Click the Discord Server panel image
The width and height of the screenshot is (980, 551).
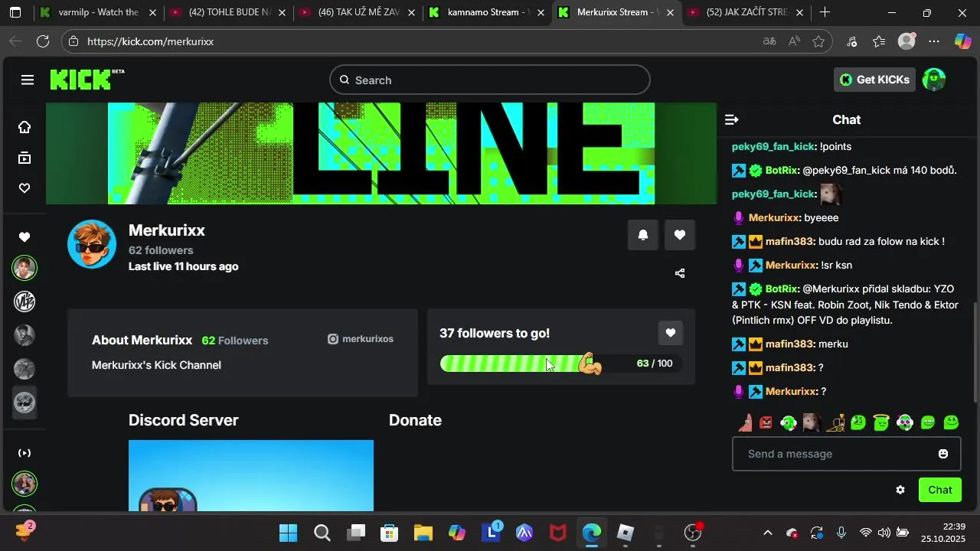[251, 475]
